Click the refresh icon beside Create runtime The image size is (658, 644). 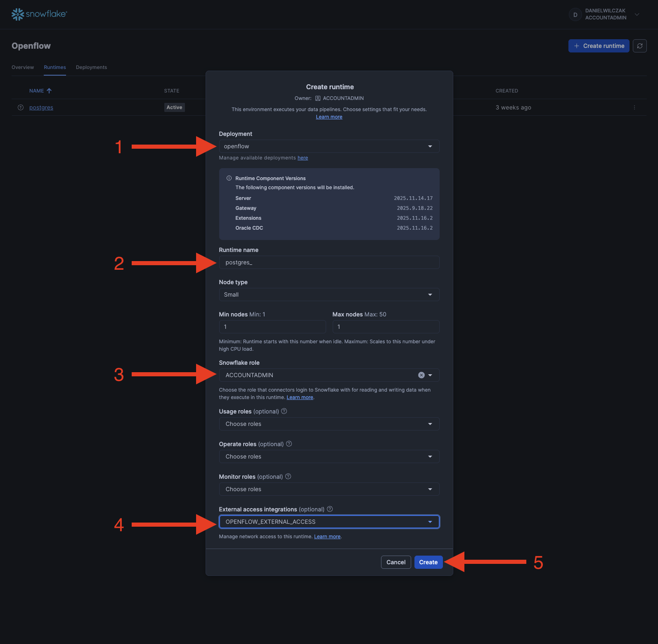pos(639,46)
